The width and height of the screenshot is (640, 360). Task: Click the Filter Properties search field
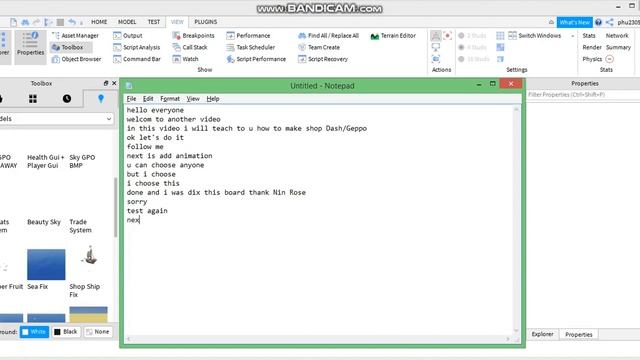[x=583, y=95]
